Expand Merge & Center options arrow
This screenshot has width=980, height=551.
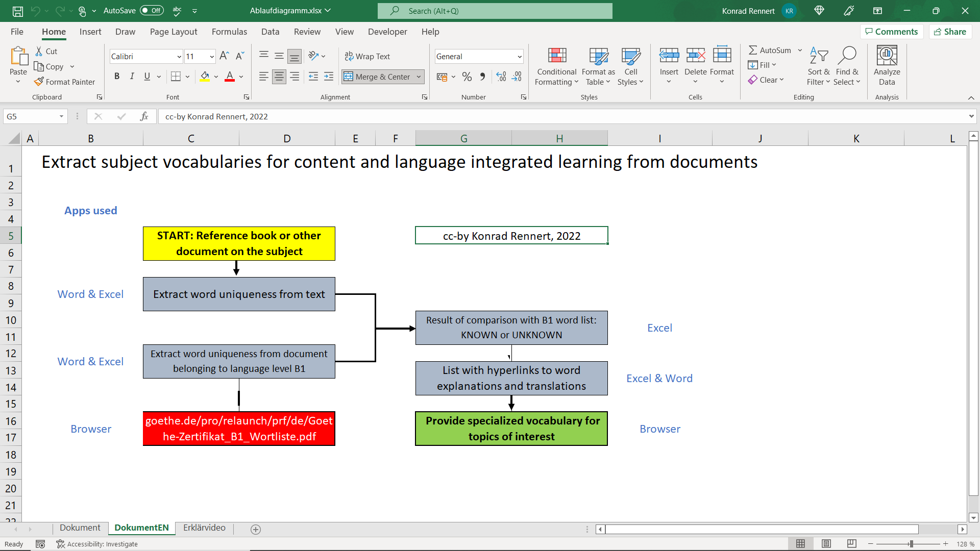click(x=419, y=77)
